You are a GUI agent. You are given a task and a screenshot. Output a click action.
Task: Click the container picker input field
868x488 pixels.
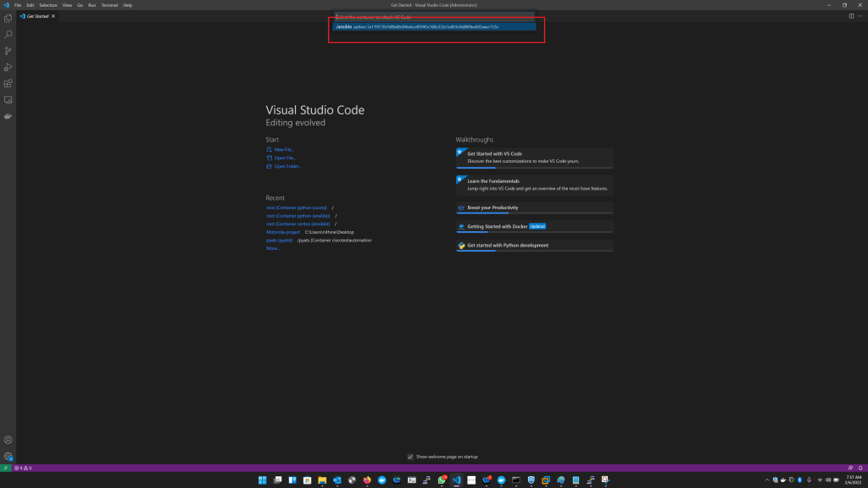click(x=434, y=16)
